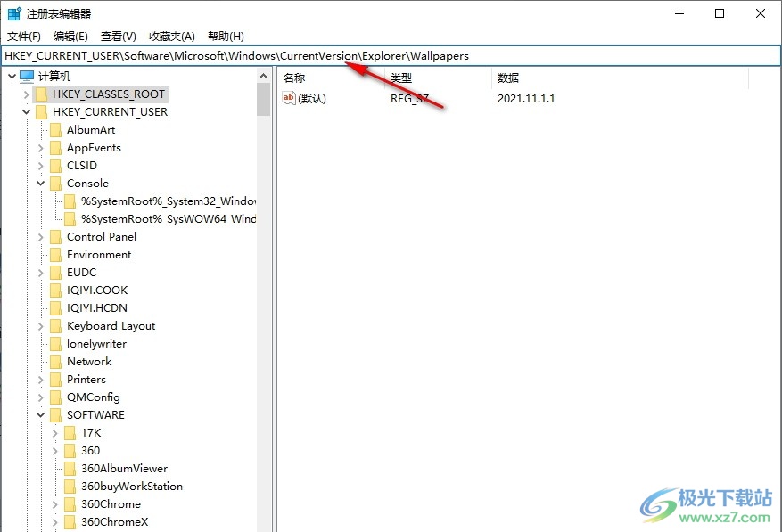The image size is (782, 532).
Task: Expand the EUDC node
Action: 41,273
